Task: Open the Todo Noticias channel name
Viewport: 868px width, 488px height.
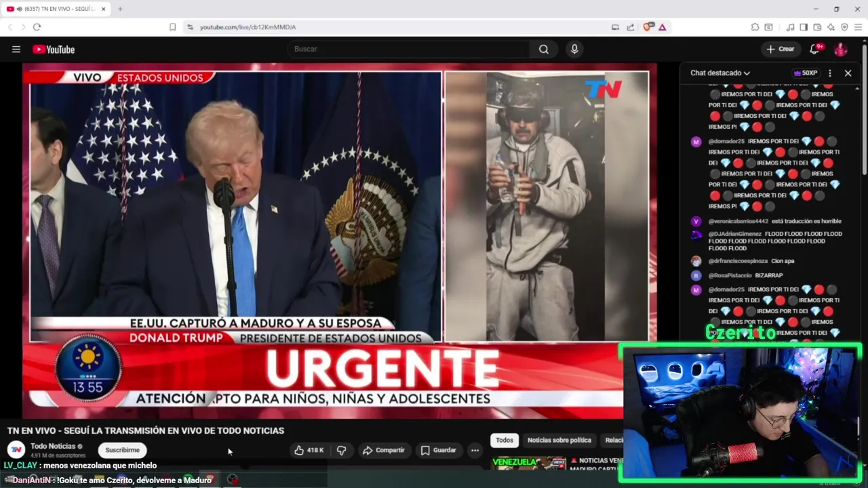Action: pos(53,446)
